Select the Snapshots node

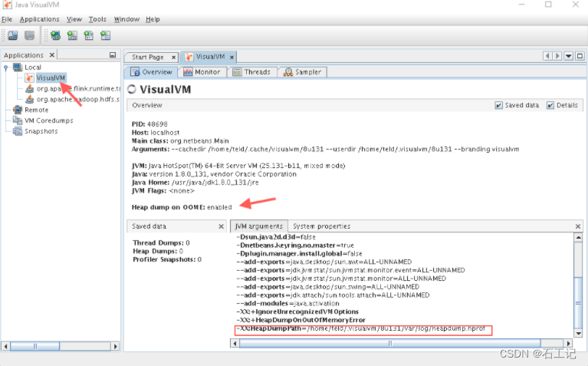(41, 131)
